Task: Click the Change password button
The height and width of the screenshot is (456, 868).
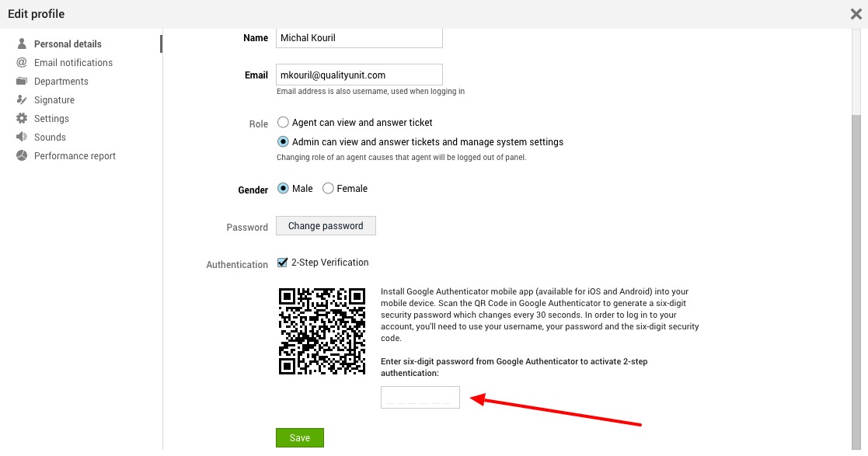Action: pyautogui.click(x=326, y=226)
